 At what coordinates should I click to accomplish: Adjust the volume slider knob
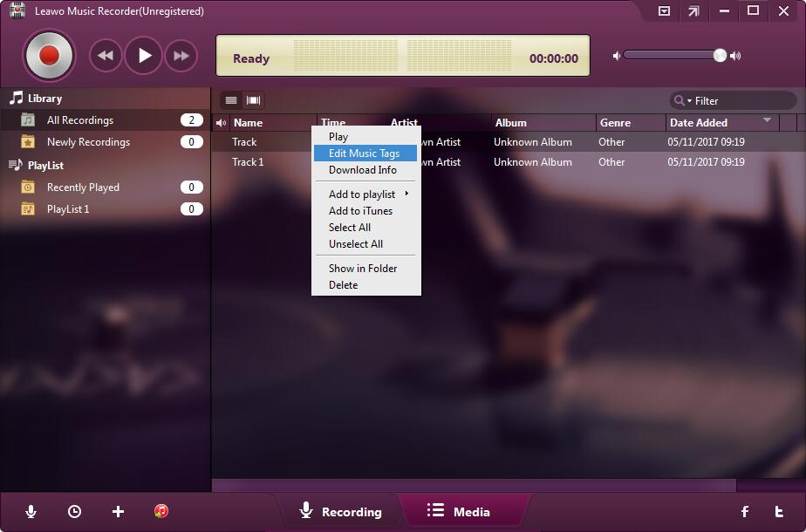pos(720,56)
